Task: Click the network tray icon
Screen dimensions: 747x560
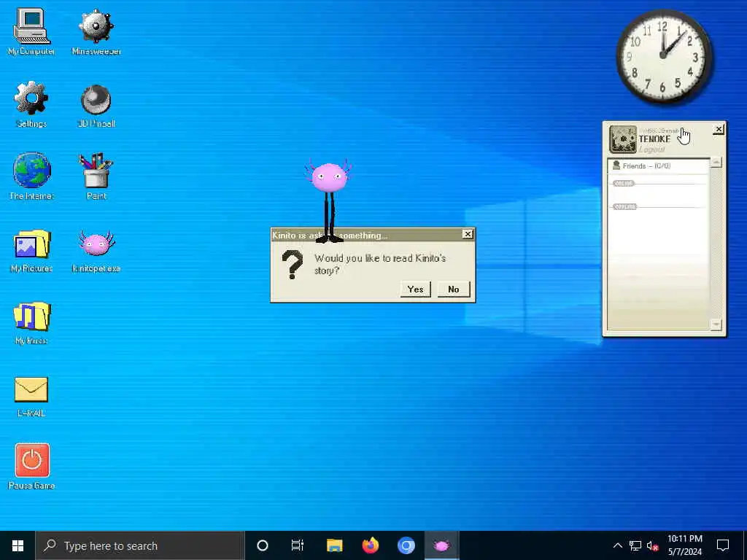Action: (x=635, y=545)
